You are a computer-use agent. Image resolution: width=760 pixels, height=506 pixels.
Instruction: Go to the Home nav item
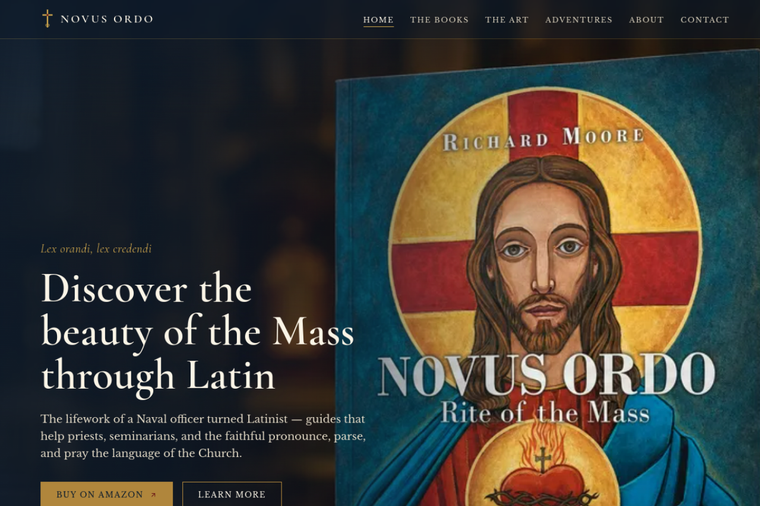point(379,20)
